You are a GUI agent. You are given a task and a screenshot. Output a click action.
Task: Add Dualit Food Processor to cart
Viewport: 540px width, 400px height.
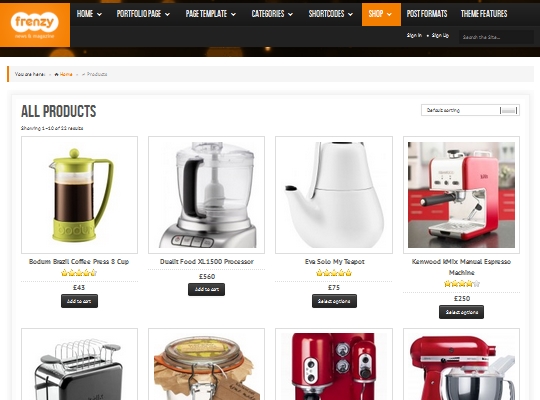click(x=206, y=289)
